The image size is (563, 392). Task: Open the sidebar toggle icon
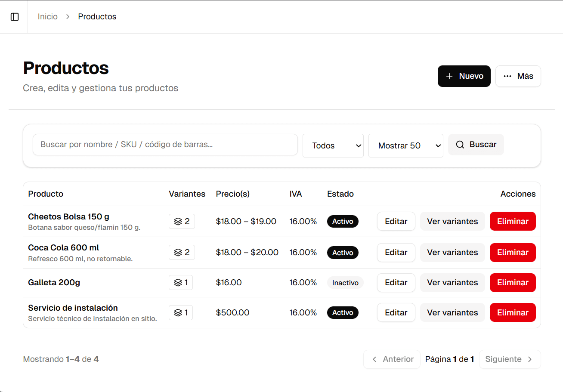[x=15, y=16]
